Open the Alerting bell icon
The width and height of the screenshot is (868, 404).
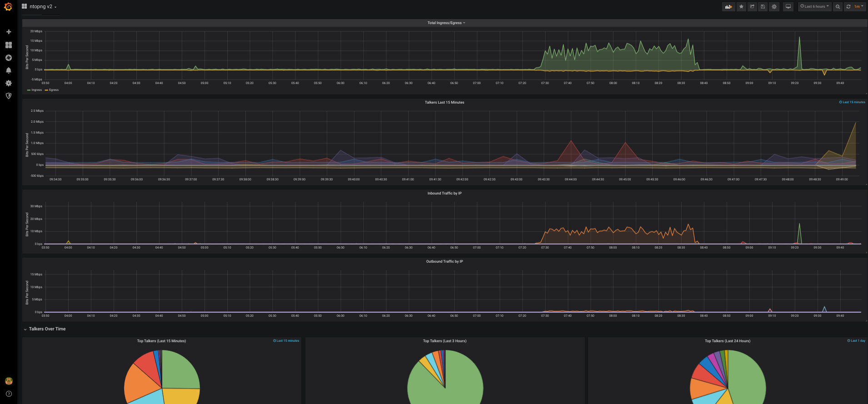(x=8, y=70)
